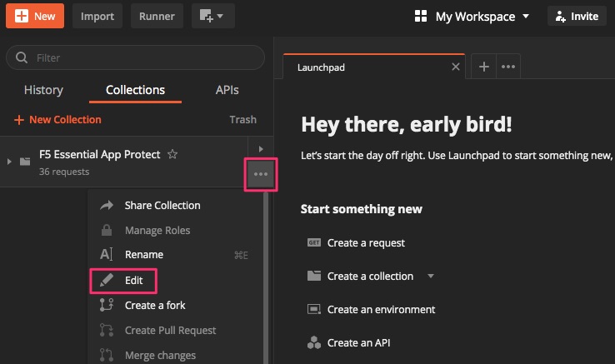Click the Rename text-cursor icon
This screenshot has height=364, width=615.
pos(107,255)
